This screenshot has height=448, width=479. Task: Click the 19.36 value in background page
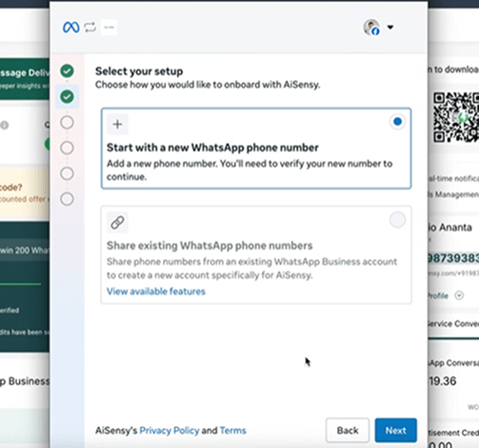click(x=443, y=381)
